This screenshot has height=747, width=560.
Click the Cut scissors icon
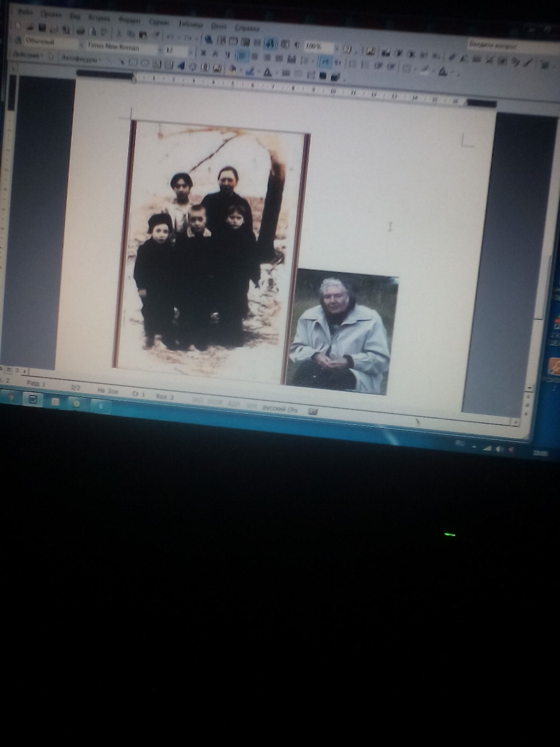click(x=119, y=33)
